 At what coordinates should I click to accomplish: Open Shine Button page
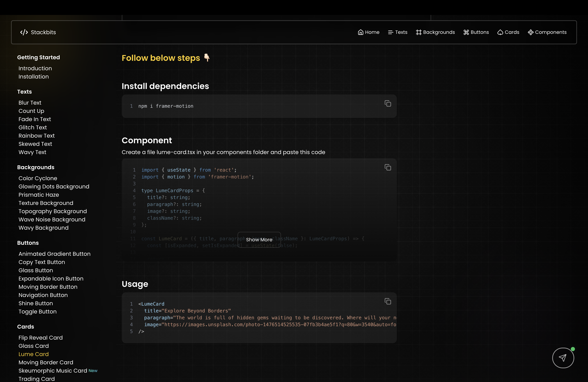tap(36, 303)
